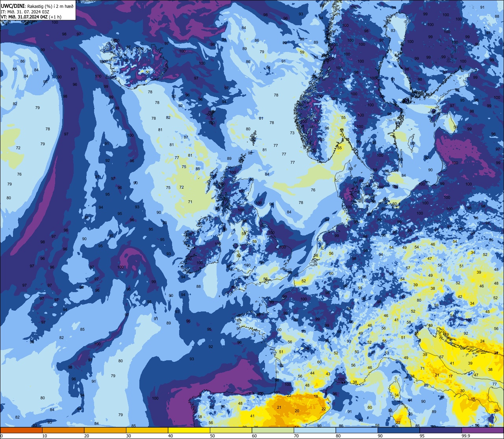Click the dark orange 0–10 legend segment
The image size is (504, 439).
21,430
